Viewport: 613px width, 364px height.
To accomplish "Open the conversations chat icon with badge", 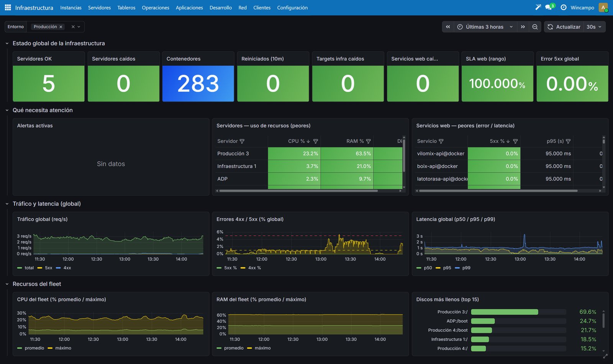I will point(549,7).
